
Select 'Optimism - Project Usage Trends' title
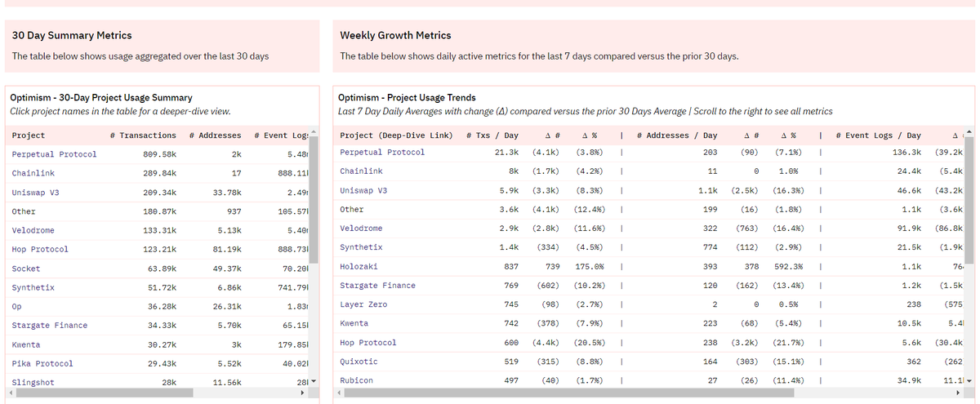click(406, 97)
